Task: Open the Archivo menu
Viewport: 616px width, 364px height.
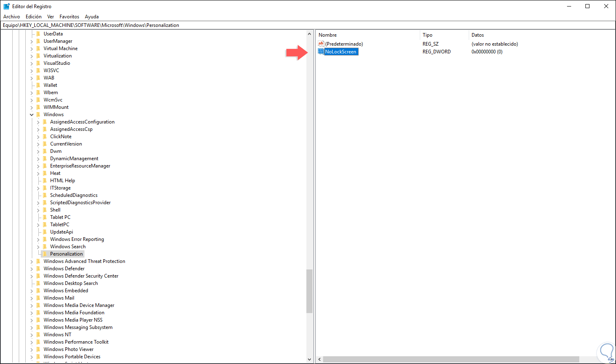Action: pos(11,17)
